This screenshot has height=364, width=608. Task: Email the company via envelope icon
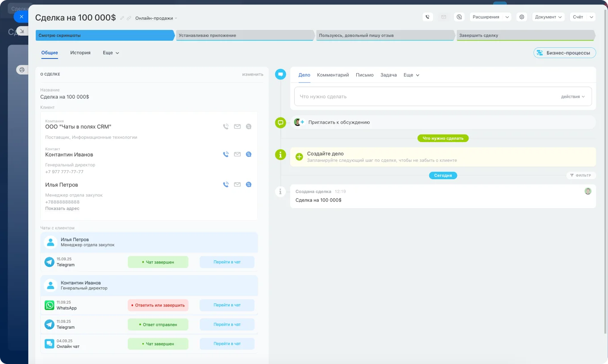click(237, 126)
